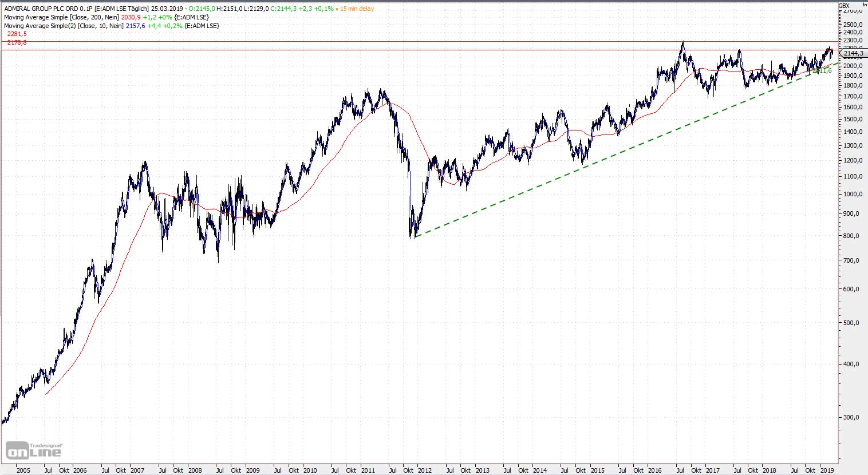The image size is (868, 475).
Task: Click the L:2129,0 low price value
Action: point(256,9)
